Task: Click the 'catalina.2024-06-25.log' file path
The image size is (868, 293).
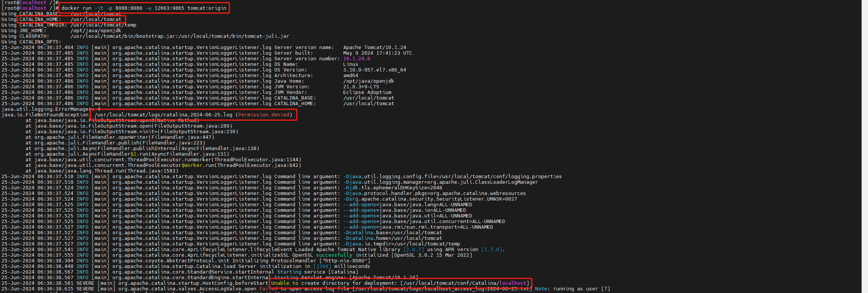Action: point(198,115)
